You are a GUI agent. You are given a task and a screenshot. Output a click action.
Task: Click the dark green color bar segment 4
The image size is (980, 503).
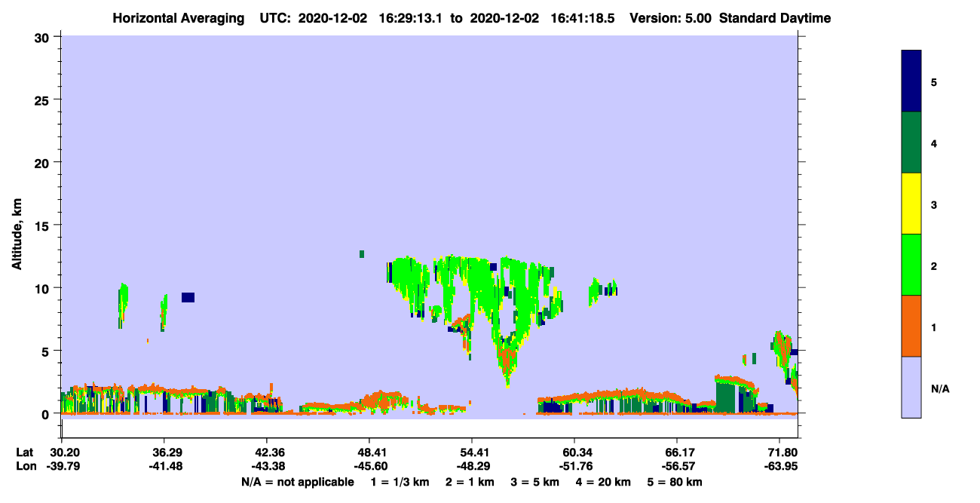tap(911, 143)
